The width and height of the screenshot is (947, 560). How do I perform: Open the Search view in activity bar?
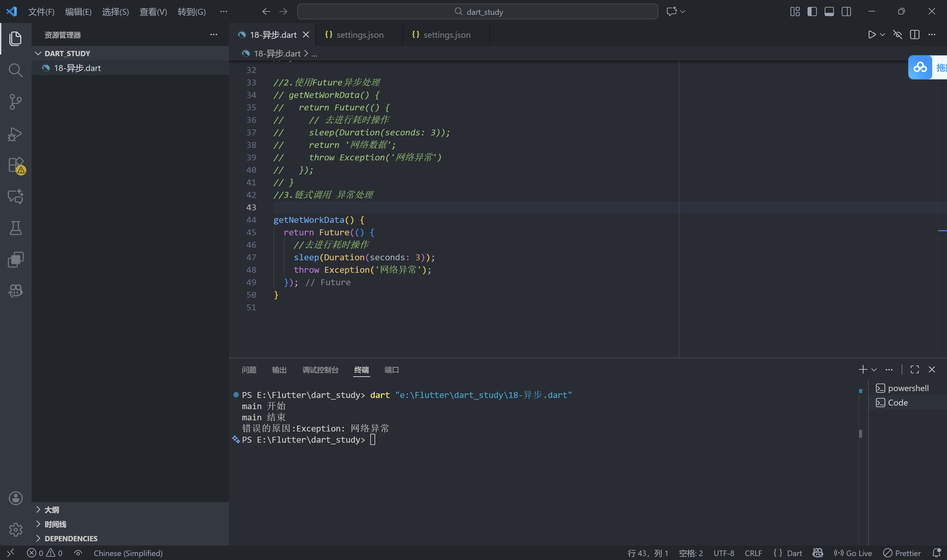click(15, 70)
